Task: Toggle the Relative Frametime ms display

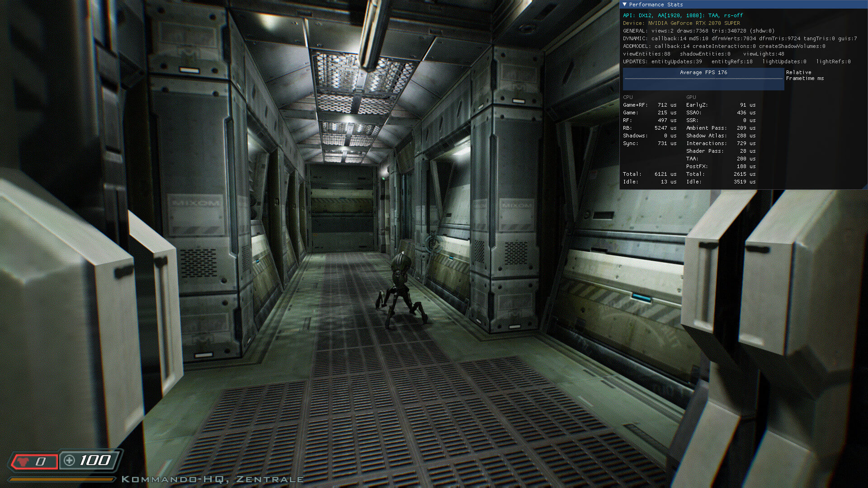Action: (x=805, y=75)
